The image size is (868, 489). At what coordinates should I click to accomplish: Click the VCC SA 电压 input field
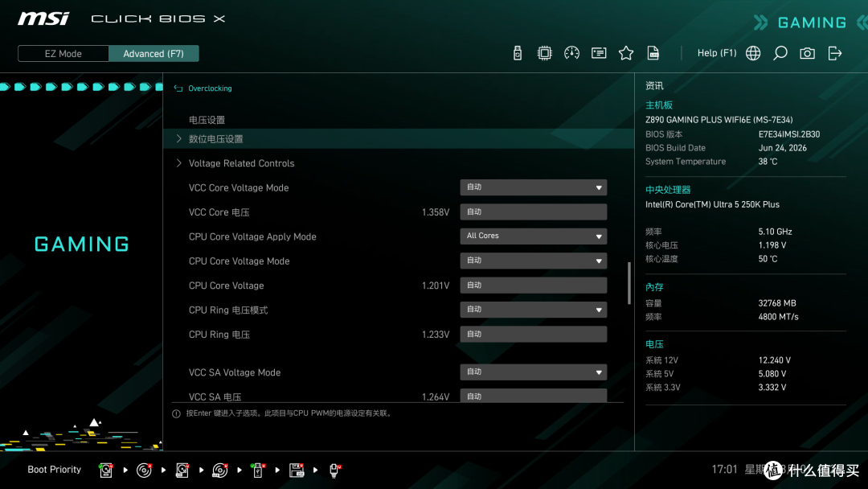coord(533,396)
